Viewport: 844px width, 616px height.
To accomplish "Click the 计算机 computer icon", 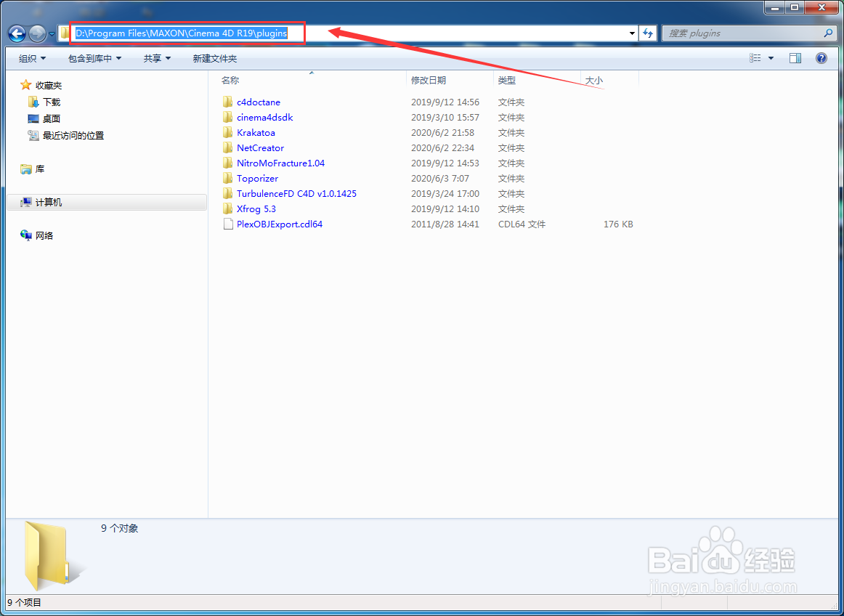I will 26,203.
